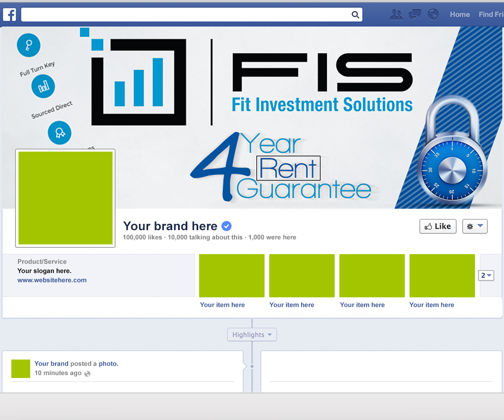Click the Product/Service category text
Image resolution: width=504 pixels, height=420 pixels.
tap(42, 262)
